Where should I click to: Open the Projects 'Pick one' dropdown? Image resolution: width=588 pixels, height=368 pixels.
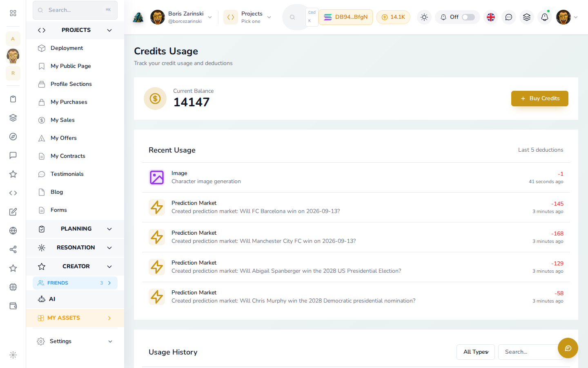pyautogui.click(x=247, y=17)
